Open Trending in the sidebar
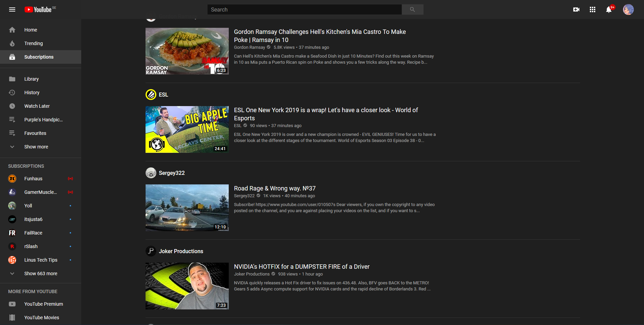Image resolution: width=644 pixels, height=325 pixels. (41, 43)
